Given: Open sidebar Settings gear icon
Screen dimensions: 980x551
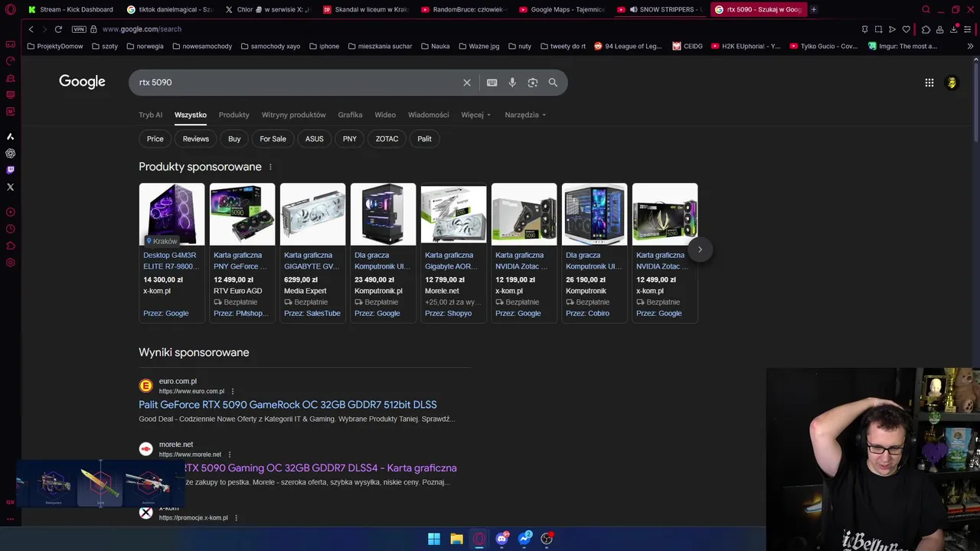Looking at the screenshot, I should (10, 262).
